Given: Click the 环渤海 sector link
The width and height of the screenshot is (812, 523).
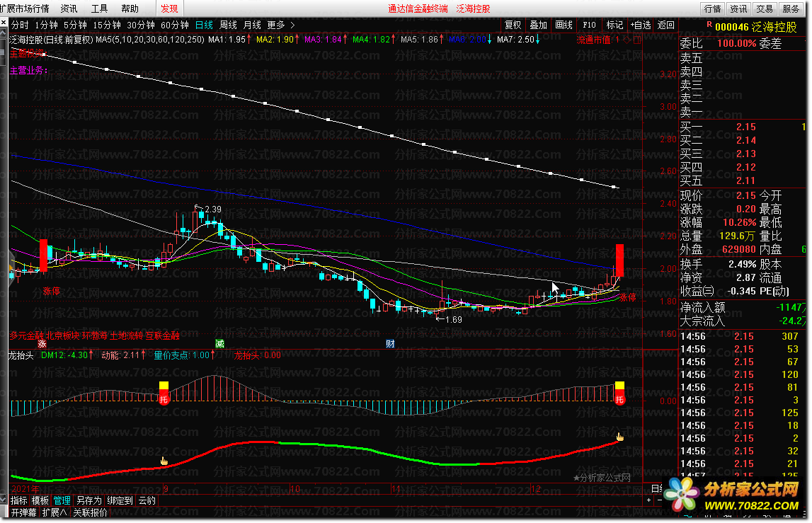Looking at the screenshot, I should [x=95, y=335].
